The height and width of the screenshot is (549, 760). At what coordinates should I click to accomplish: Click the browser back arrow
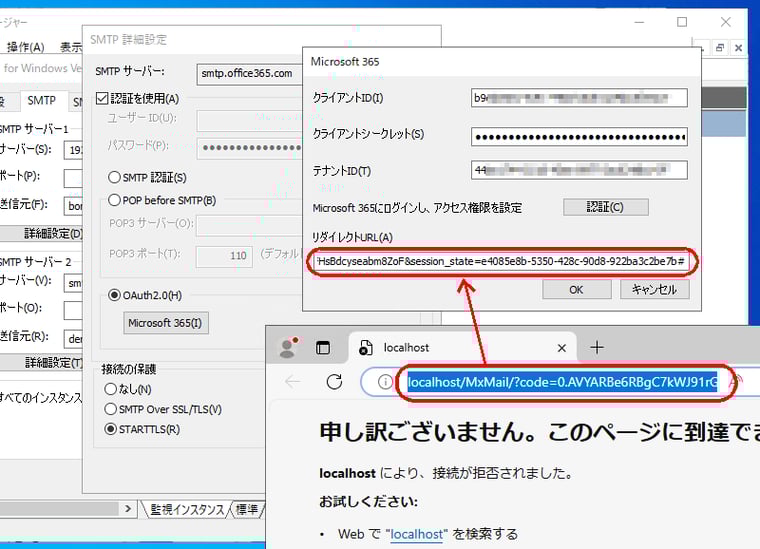[x=293, y=382]
